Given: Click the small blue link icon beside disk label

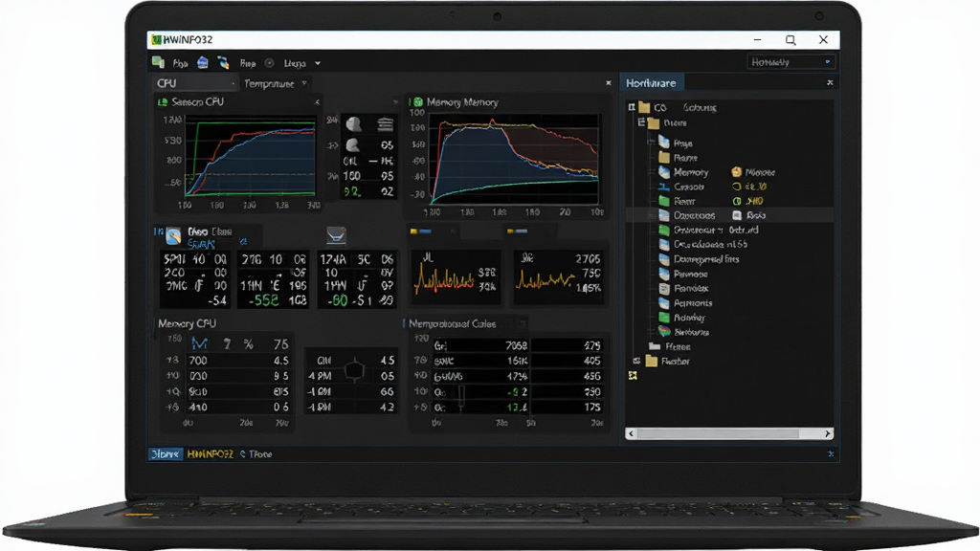Looking at the screenshot, I should 243,242.
